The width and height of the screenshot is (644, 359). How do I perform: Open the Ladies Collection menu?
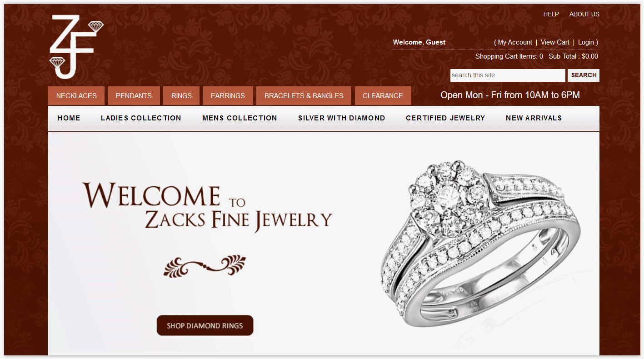tap(141, 118)
